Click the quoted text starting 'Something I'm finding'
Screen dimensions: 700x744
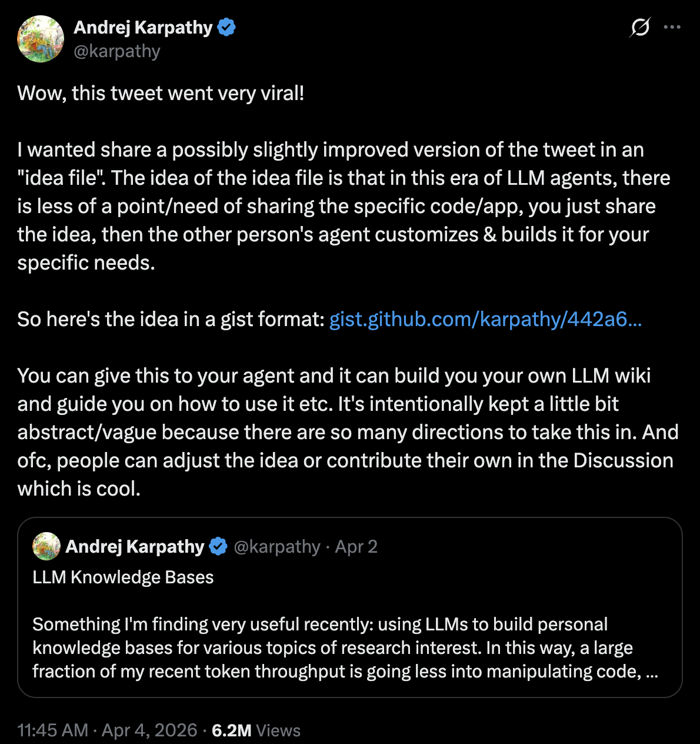click(345, 647)
